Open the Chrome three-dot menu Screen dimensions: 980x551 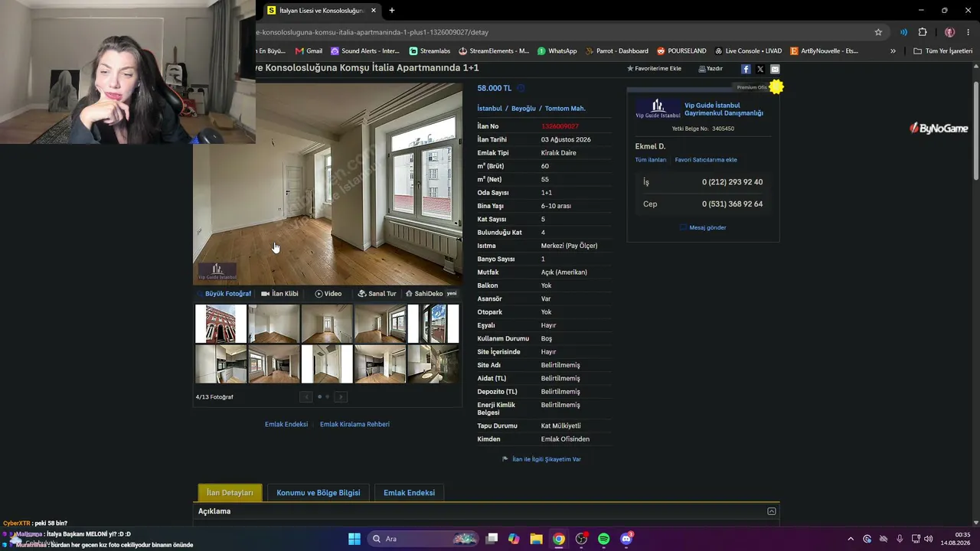pyautogui.click(x=969, y=32)
